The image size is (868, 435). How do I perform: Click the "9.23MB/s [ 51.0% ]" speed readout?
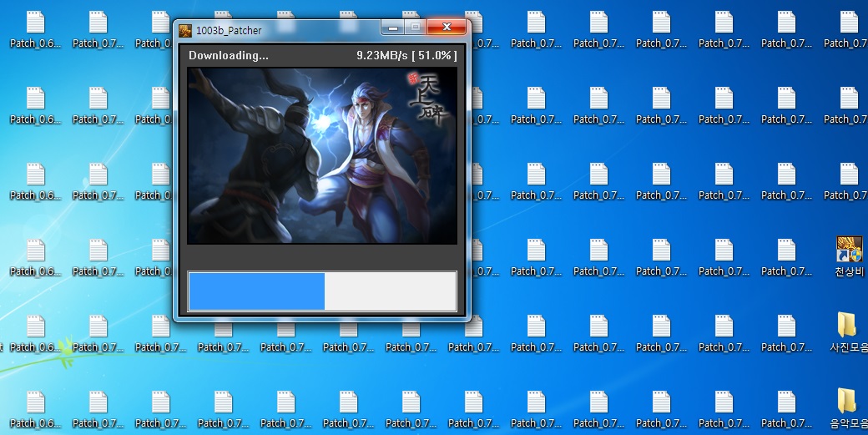(x=406, y=55)
